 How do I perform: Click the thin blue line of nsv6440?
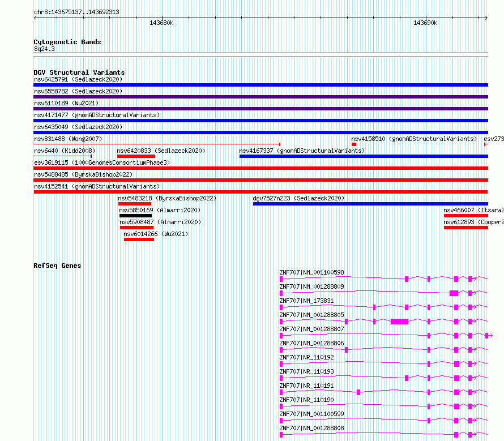coord(63,156)
